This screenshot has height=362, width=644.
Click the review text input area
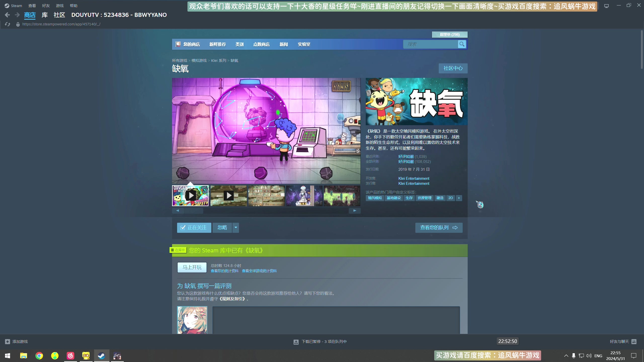point(336,320)
